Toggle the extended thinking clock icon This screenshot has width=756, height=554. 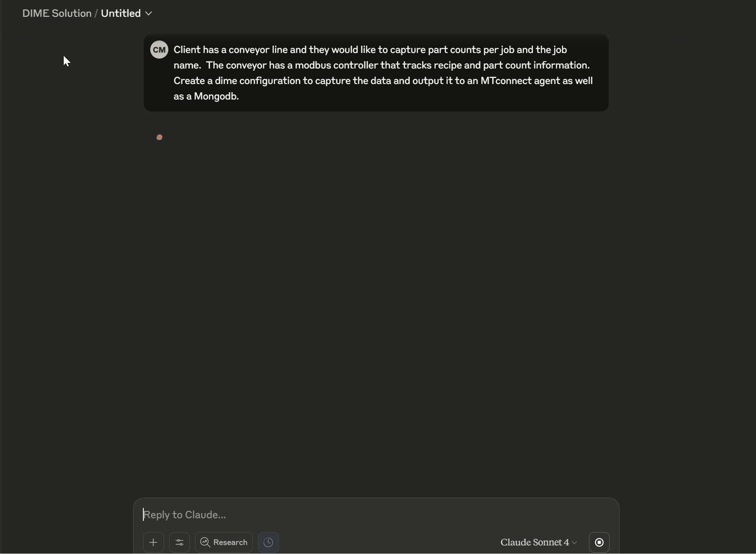(x=268, y=542)
